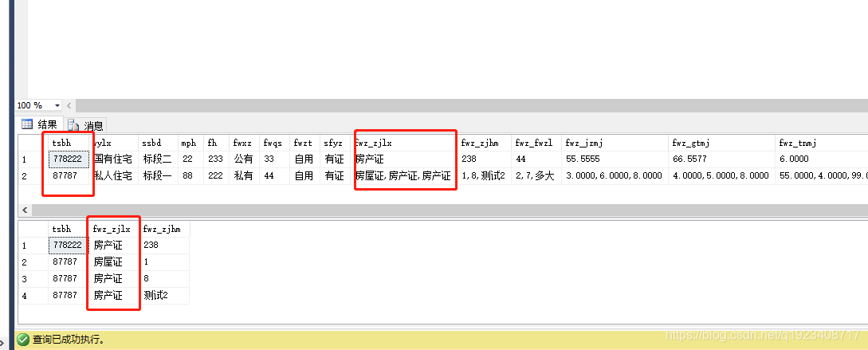Click the 有证 cell in the 私人住宅 row
The height and width of the screenshot is (350, 868).
coord(336,176)
